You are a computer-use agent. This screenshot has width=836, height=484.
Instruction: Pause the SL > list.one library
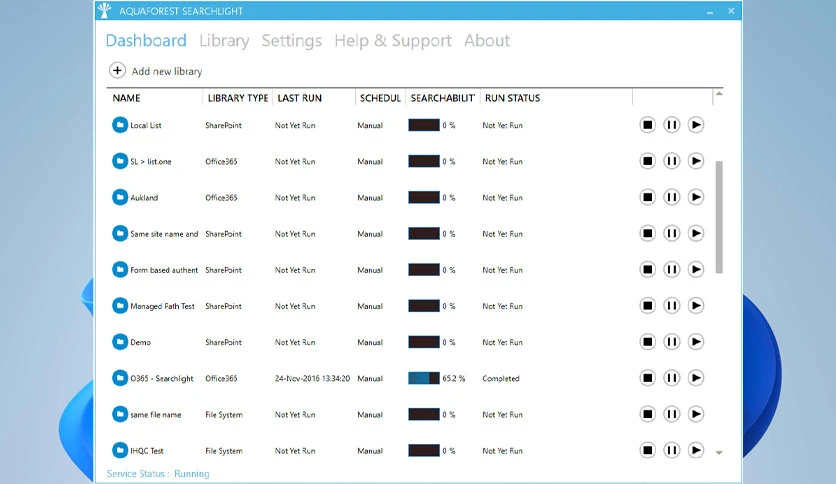[x=672, y=161]
